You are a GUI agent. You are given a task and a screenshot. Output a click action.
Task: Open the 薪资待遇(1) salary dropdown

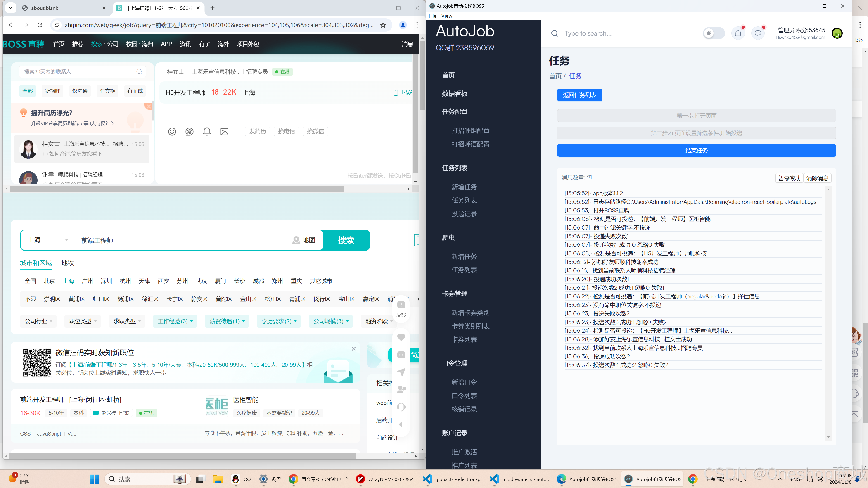(227, 321)
